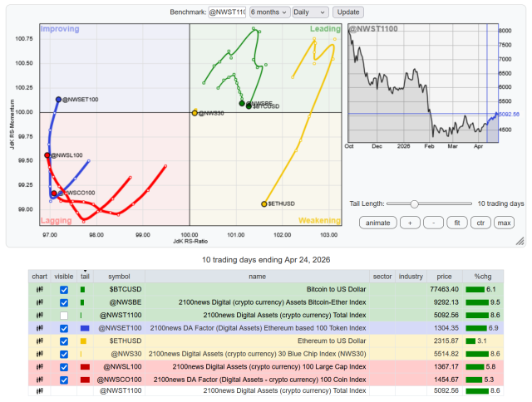
Task: Uncheck visible checkbox for $BTCUSD
Action: pos(64,289)
